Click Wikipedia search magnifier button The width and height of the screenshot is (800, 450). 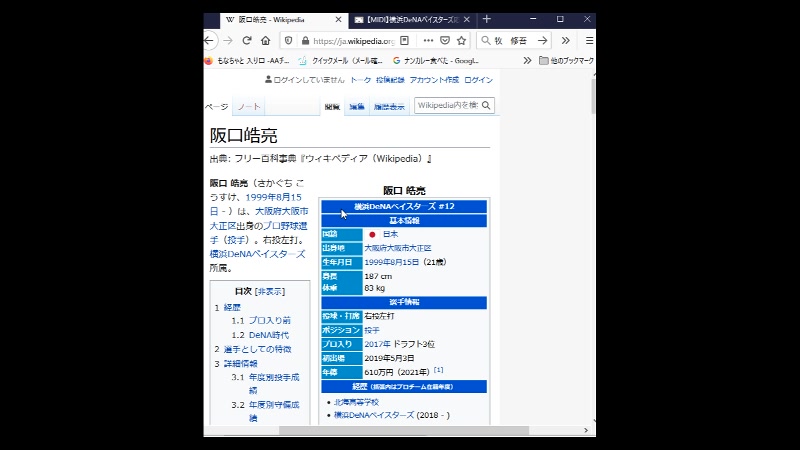486,105
